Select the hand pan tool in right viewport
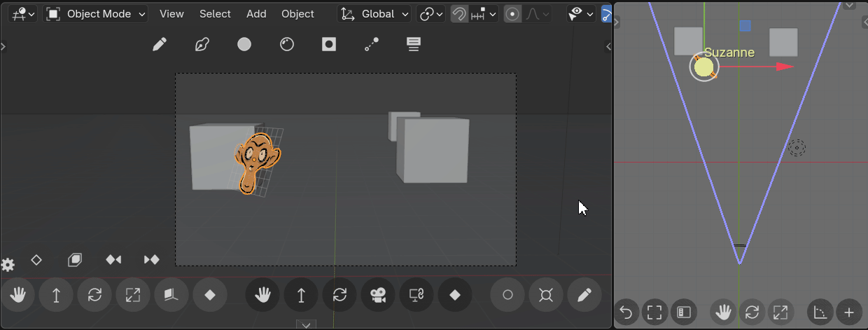Image resolution: width=868 pixels, height=330 pixels. pos(723,312)
